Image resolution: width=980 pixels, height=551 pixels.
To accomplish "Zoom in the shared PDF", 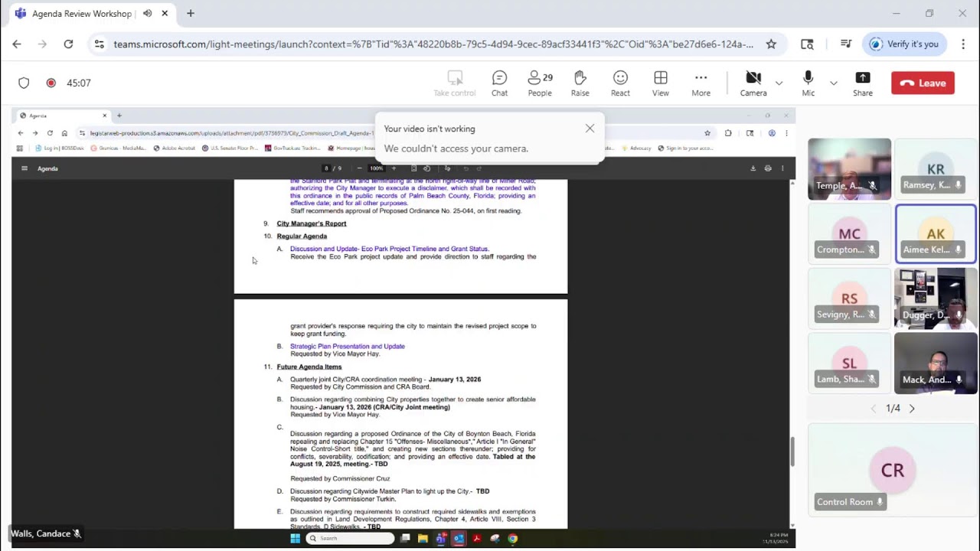I will [x=394, y=168].
